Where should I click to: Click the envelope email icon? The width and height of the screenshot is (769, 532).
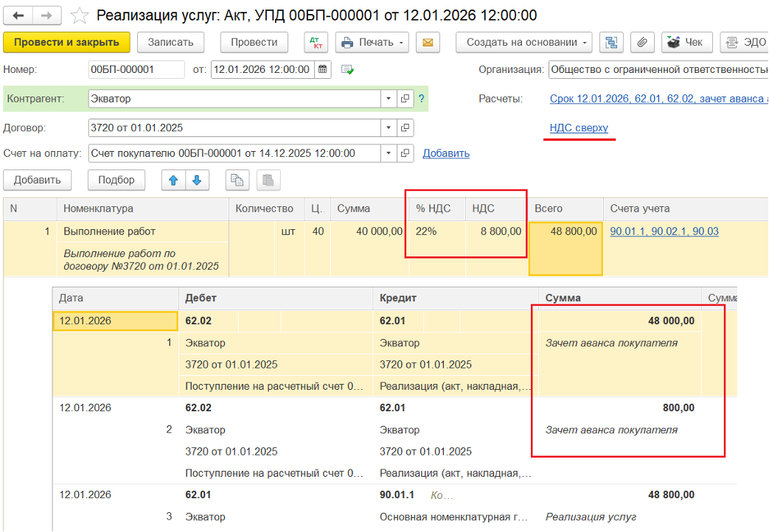pyautogui.click(x=427, y=43)
